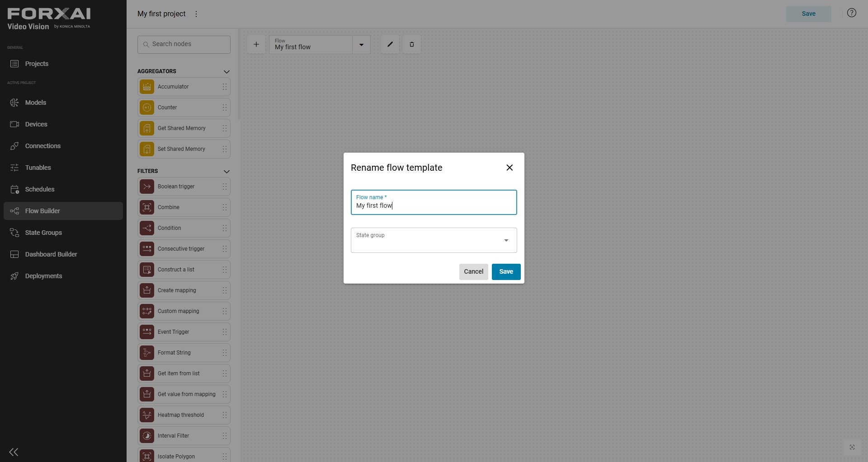The width and height of the screenshot is (868, 462).
Task: Click the FORXAI Video Vision logo
Action: pos(49,19)
